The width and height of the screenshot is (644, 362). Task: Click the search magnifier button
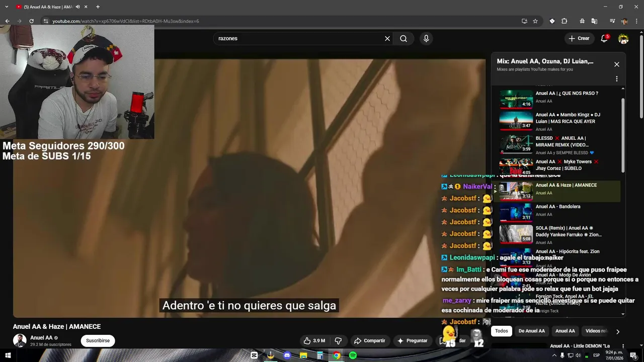click(404, 38)
